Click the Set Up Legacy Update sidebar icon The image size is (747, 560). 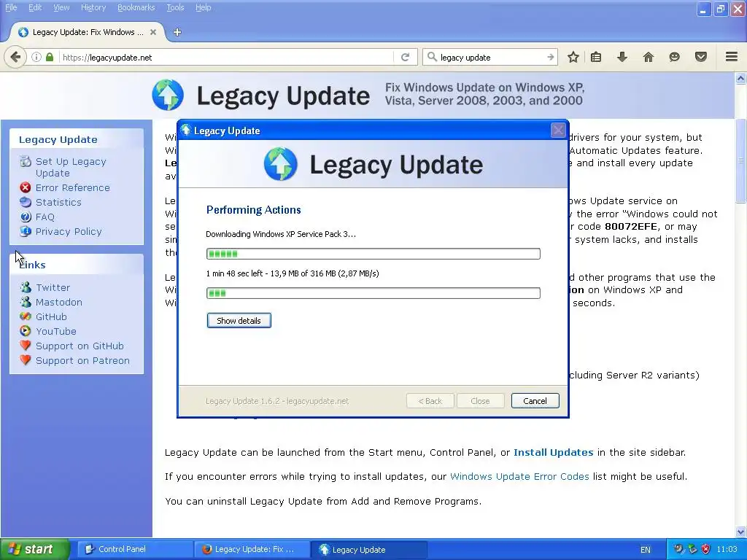(x=26, y=161)
